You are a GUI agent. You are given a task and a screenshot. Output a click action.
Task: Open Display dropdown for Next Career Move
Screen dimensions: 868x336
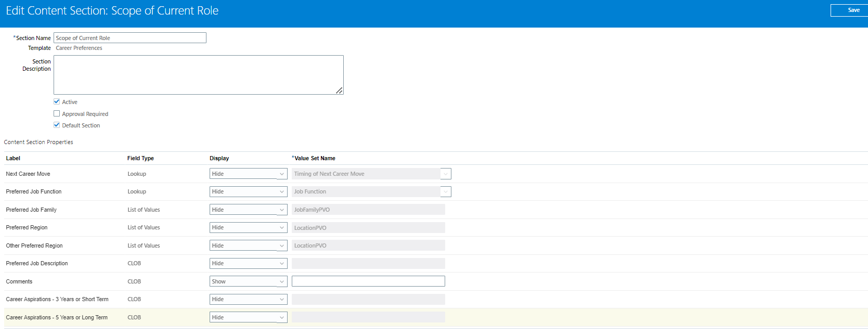249,174
